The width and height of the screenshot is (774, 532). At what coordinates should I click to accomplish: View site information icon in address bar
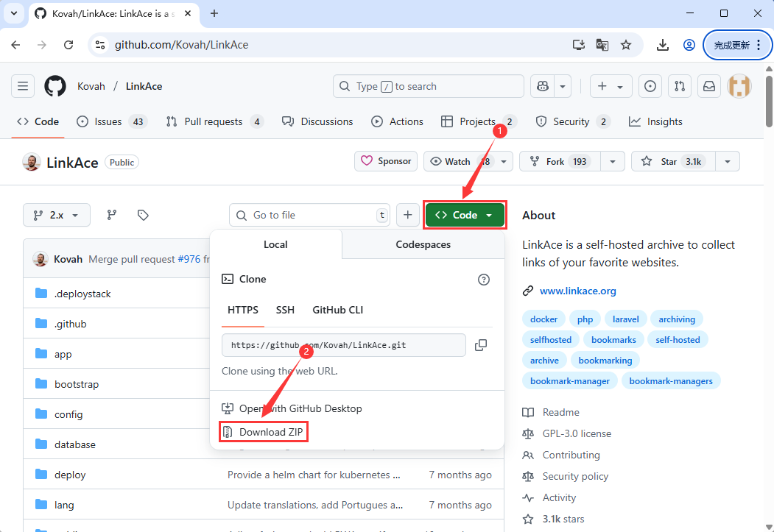[100, 45]
